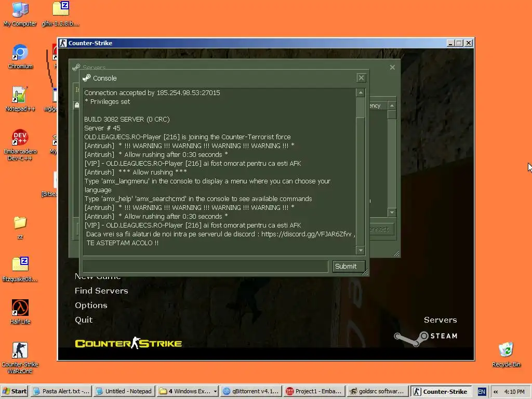
Task: Click 'BUILD 3082 SERVER' console line
Action: click(127, 119)
